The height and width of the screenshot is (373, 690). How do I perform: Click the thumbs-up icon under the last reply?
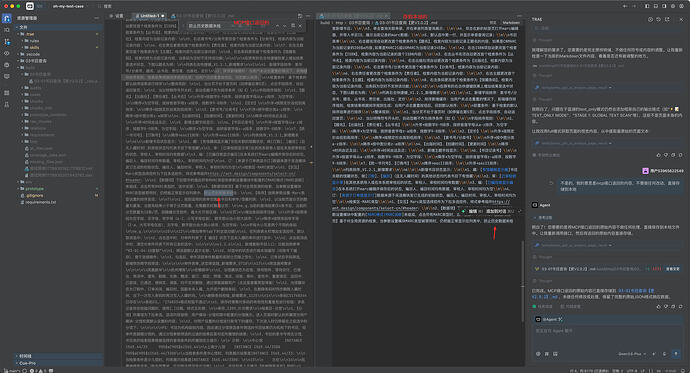(658, 306)
